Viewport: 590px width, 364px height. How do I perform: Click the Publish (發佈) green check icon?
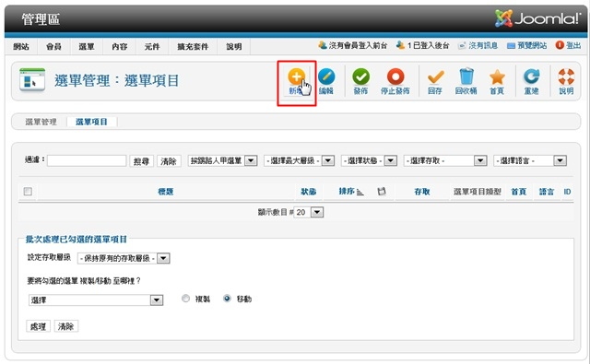pos(360,76)
